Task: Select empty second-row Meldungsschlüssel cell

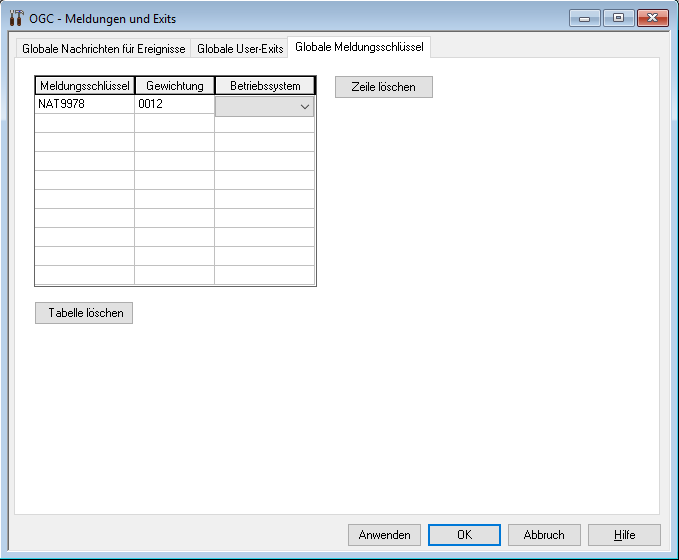Action: [85, 123]
